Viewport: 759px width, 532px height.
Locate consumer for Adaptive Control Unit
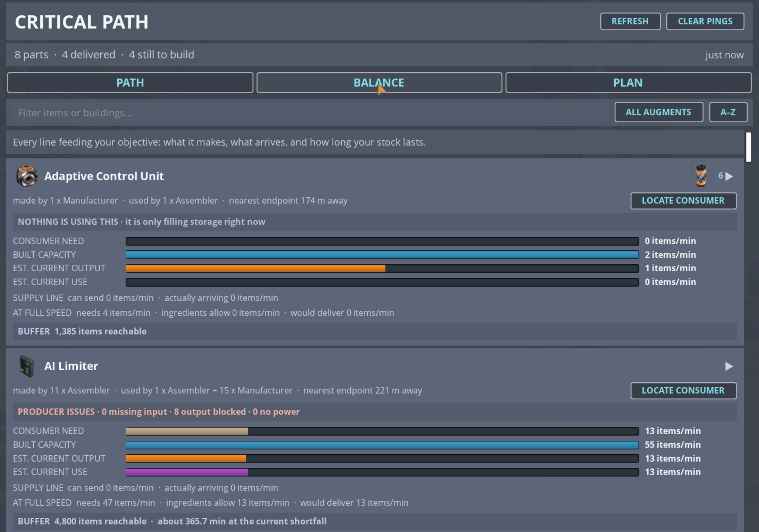[683, 201]
